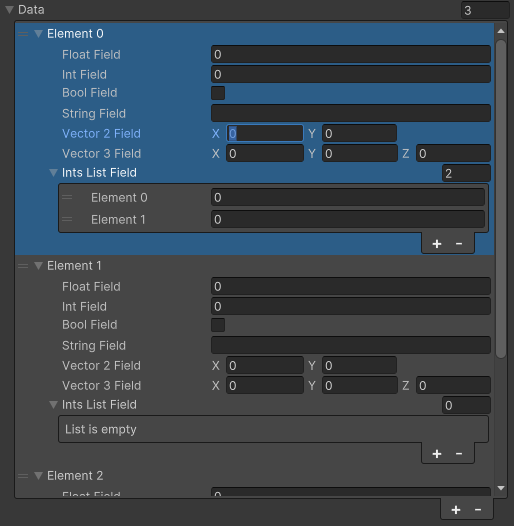Image resolution: width=514 pixels, height=526 pixels.
Task: Click the nested Element 1 int value
Action: [x=348, y=219]
